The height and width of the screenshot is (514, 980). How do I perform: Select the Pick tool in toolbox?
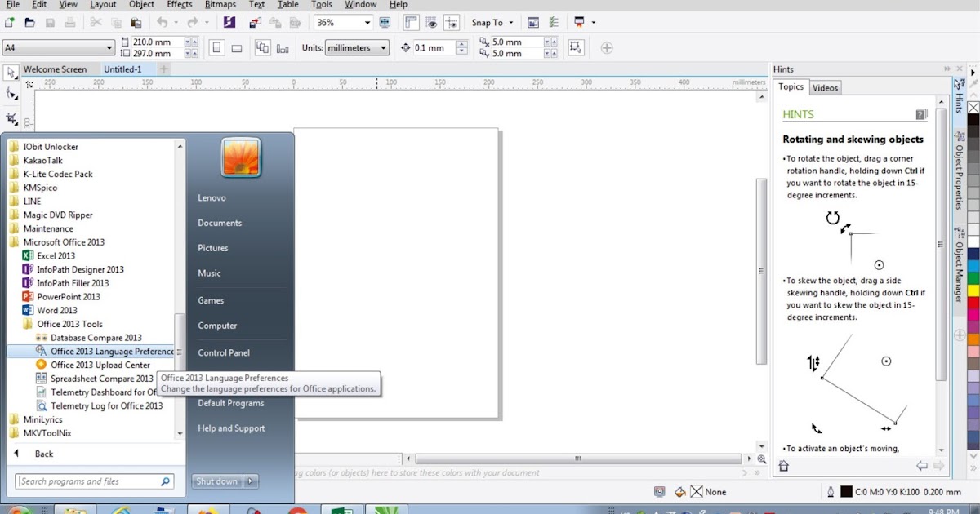11,73
